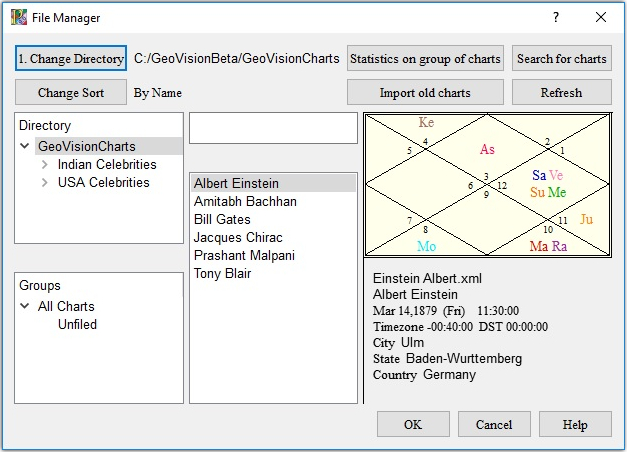Image resolution: width=627 pixels, height=452 pixels.
Task: Click the File Manager app icon in title bar
Action: tap(19, 17)
